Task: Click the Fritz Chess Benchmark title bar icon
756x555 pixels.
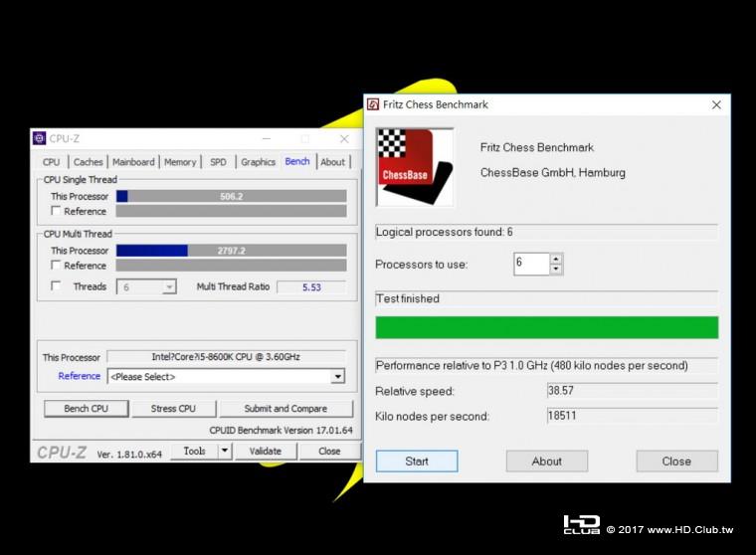Action: click(373, 104)
